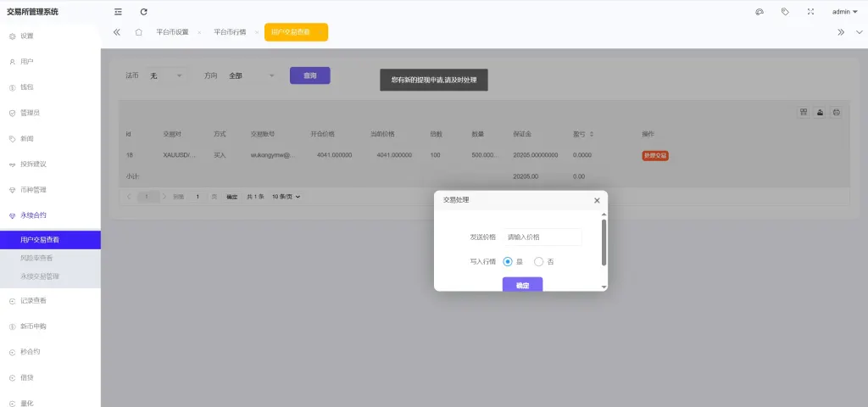Switch to the 平台币行情 tab
This screenshot has height=407, width=868.
click(x=230, y=32)
